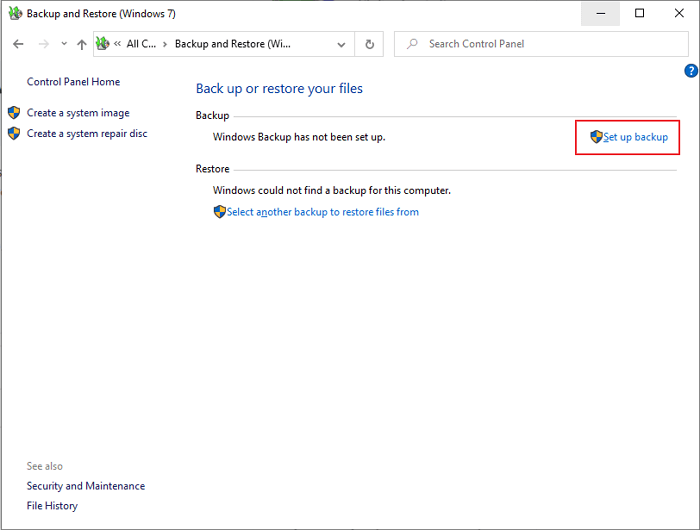This screenshot has height=530, width=700.
Task: Click the Backup and Restore title bar icon
Action: coord(13,13)
